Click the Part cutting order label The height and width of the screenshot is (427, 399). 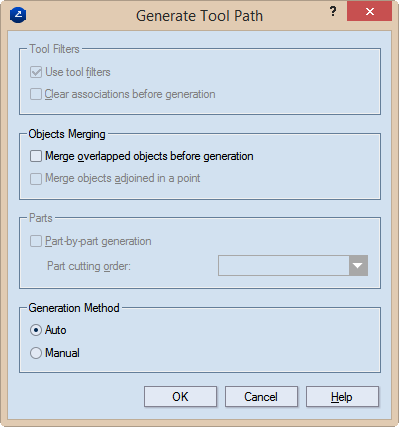[89, 266]
